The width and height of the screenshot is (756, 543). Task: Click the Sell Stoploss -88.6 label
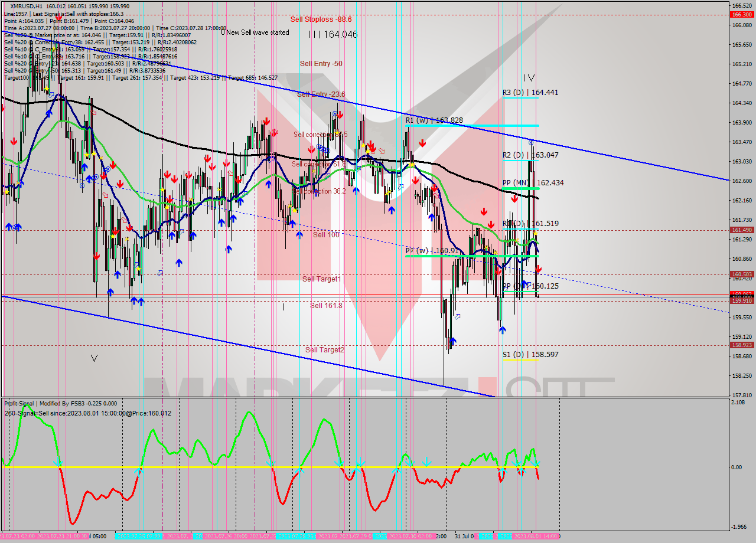(x=321, y=19)
